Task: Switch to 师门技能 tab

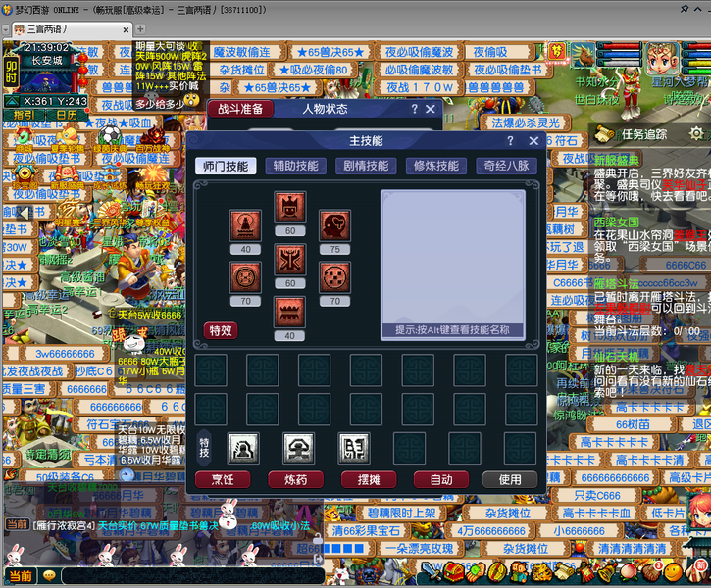Action: point(226,166)
